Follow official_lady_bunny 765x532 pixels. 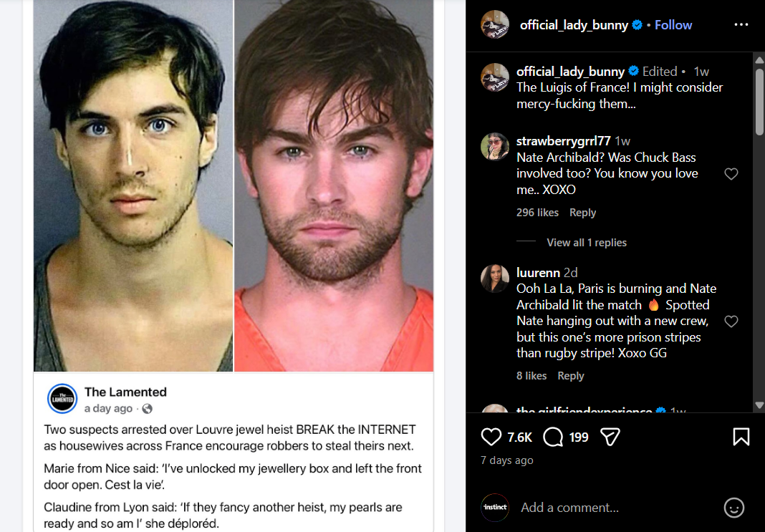(673, 25)
